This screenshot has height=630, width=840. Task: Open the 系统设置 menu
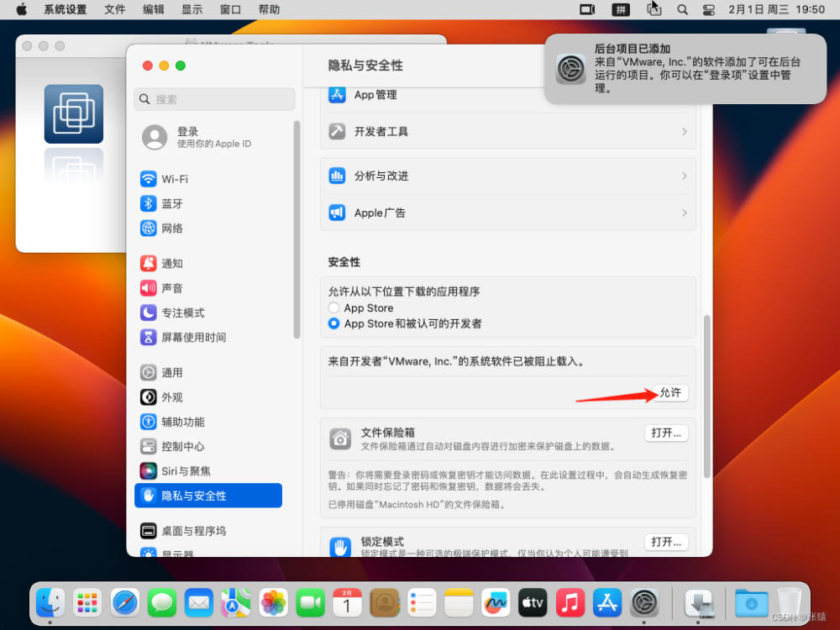coord(65,9)
